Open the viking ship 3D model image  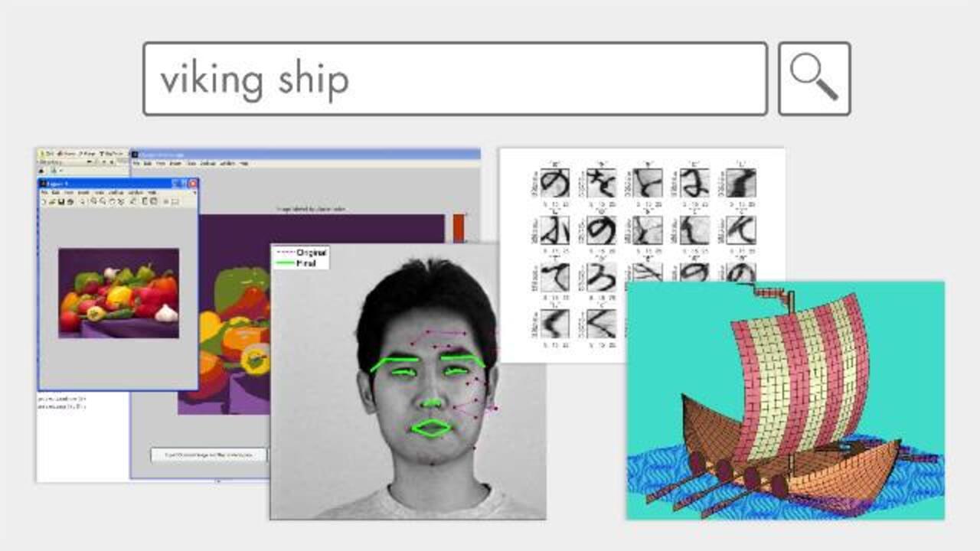pyautogui.click(x=785, y=400)
